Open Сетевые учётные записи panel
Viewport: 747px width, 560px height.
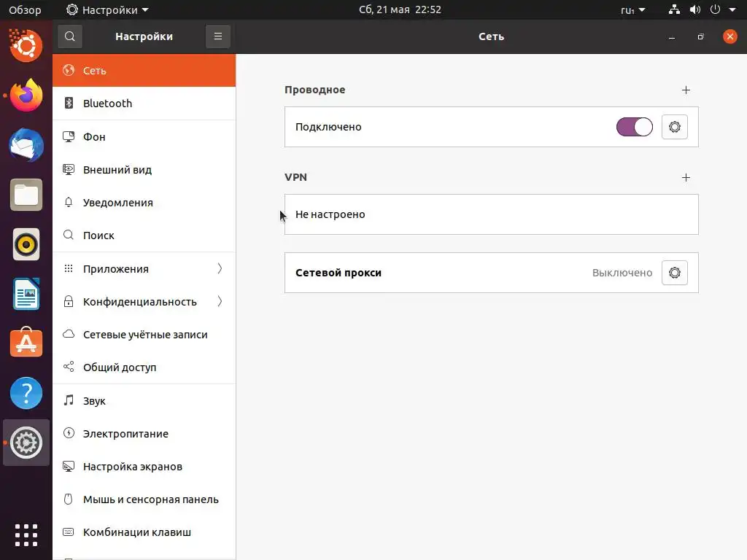tap(144, 334)
